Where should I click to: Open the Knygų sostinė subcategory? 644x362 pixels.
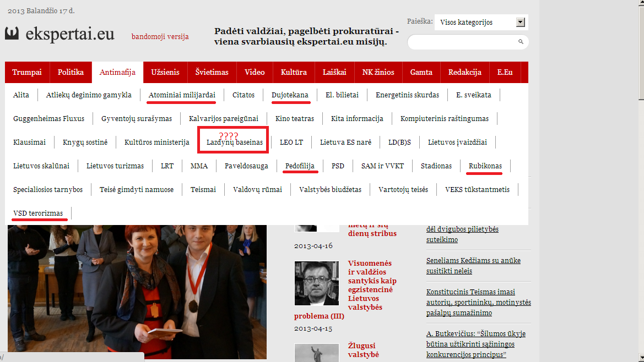pos(85,142)
